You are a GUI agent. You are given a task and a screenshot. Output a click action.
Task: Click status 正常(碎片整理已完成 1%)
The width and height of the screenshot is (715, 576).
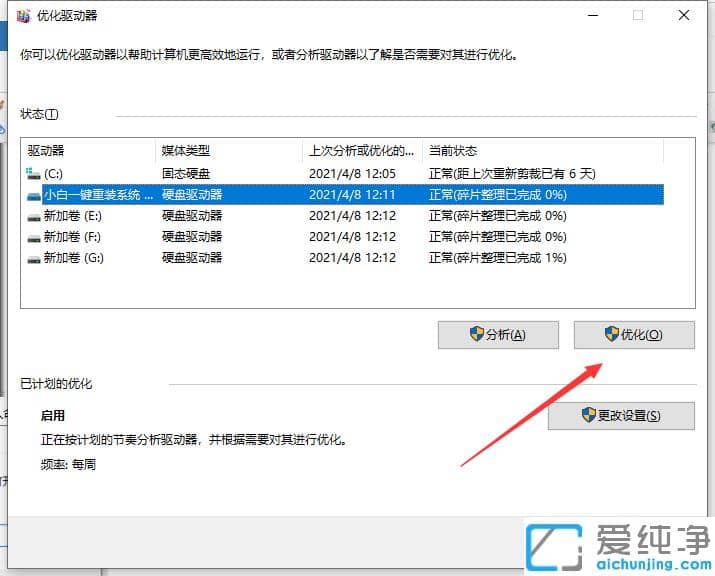(x=497, y=258)
